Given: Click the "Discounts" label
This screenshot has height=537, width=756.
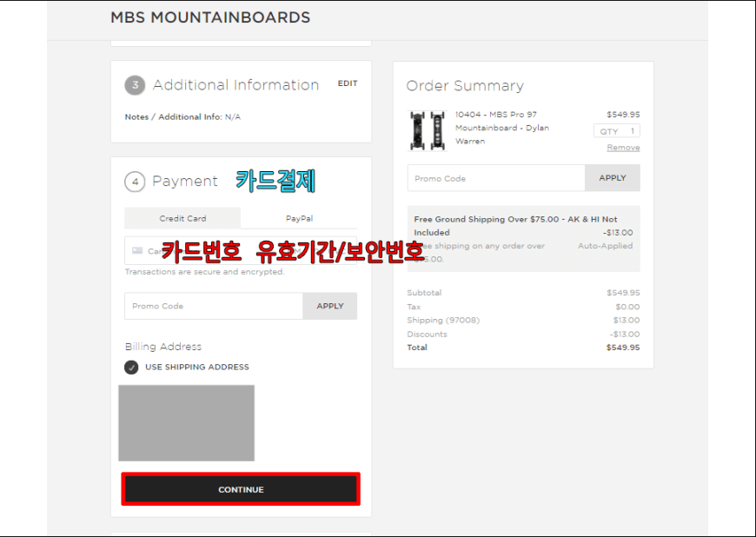Looking at the screenshot, I should point(427,334).
